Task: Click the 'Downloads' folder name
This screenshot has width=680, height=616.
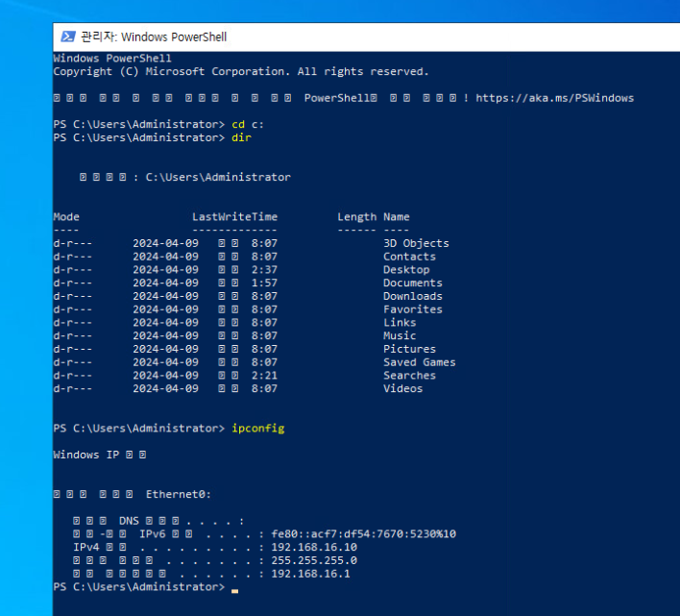Action: [x=413, y=296]
